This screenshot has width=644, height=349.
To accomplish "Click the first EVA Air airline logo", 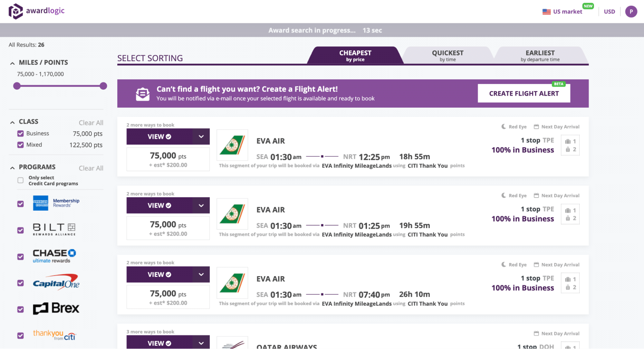I will tap(232, 145).
